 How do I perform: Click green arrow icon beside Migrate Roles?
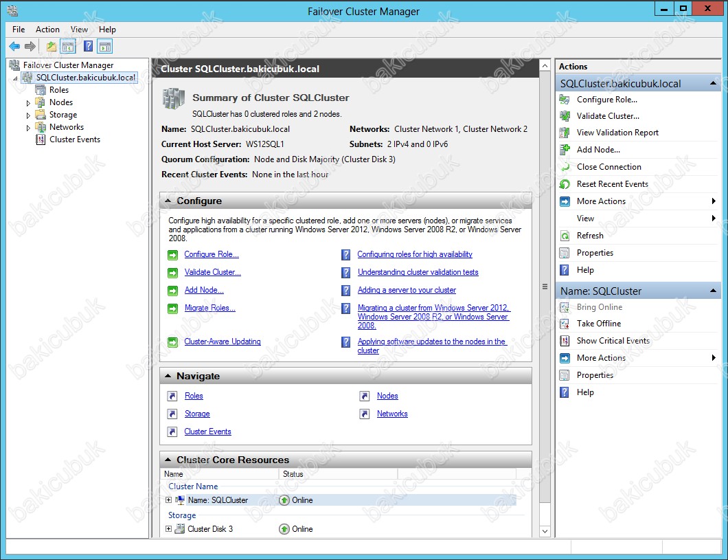(172, 309)
